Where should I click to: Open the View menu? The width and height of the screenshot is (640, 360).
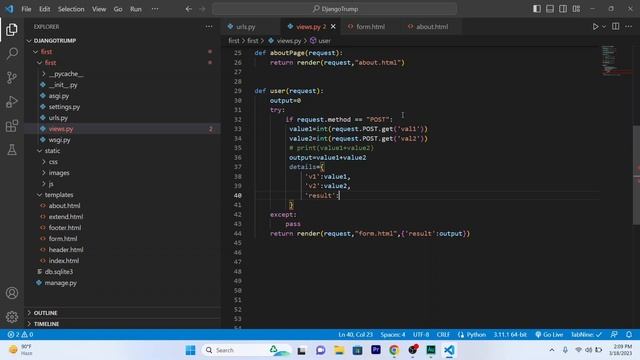click(x=99, y=9)
